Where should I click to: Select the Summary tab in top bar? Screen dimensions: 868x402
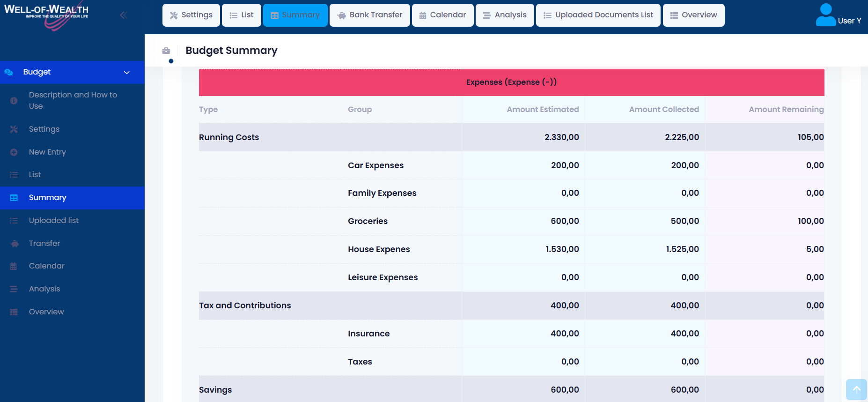(295, 15)
